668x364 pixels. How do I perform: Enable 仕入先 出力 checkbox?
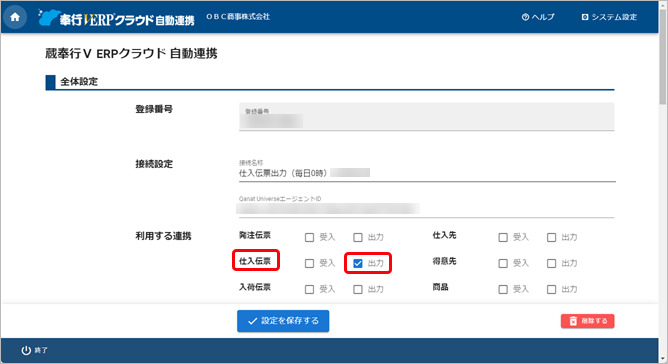[x=551, y=237]
